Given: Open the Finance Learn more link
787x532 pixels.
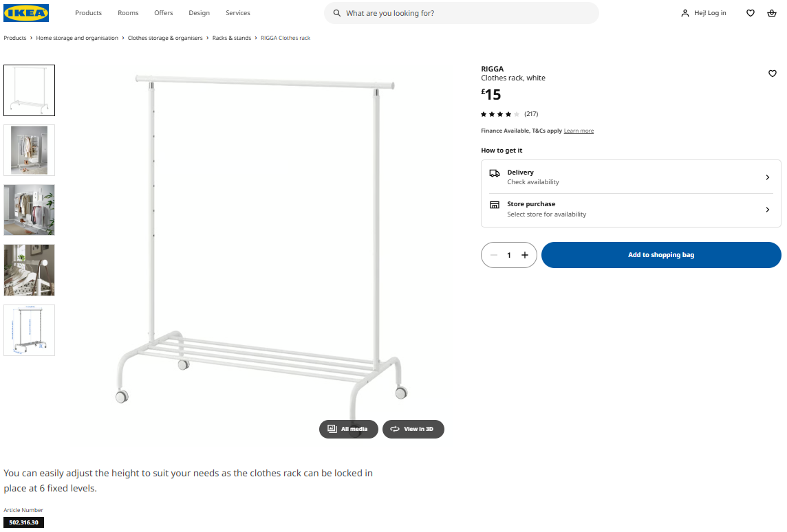Looking at the screenshot, I should pos(579,131).
